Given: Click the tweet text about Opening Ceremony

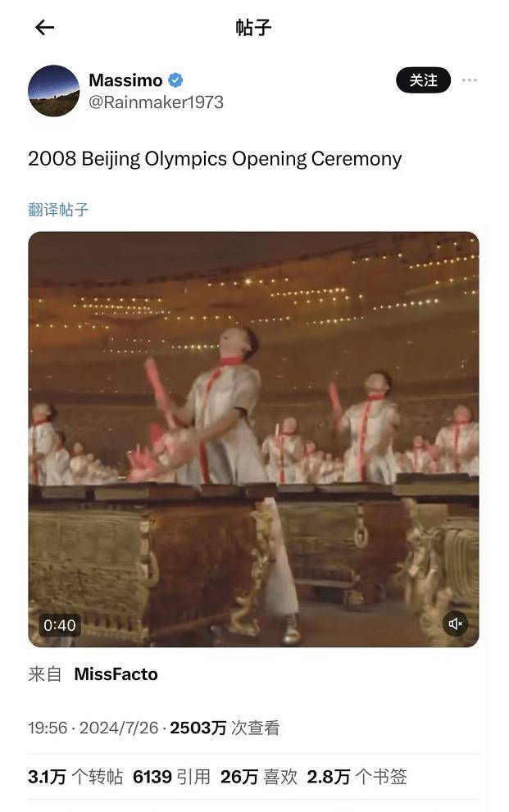Looking at the screenshot, I should [x=215, y=159].
